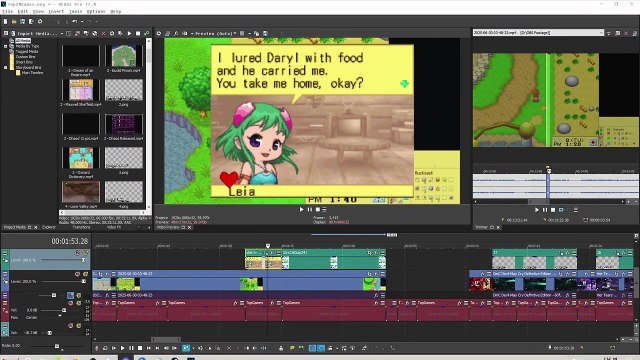
Task: Toggle mute on the second video track
Action: click(x=77, y=274)
